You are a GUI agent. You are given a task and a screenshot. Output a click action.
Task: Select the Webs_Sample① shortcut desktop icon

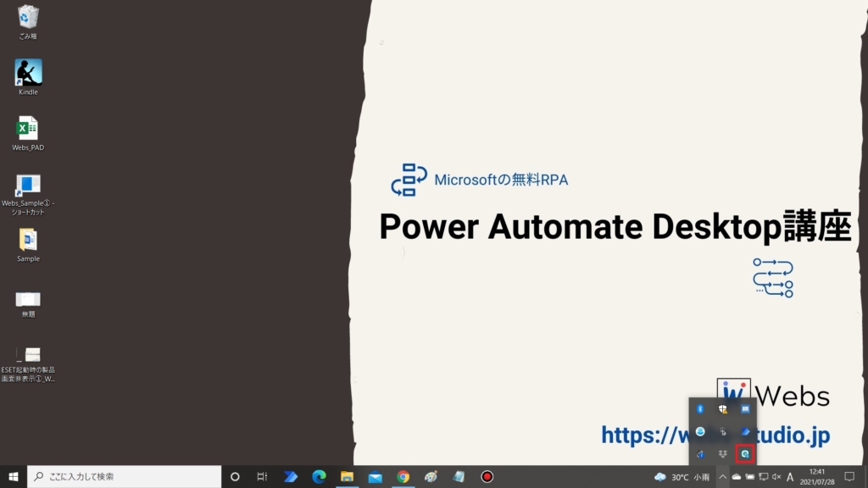pos(28,194)
